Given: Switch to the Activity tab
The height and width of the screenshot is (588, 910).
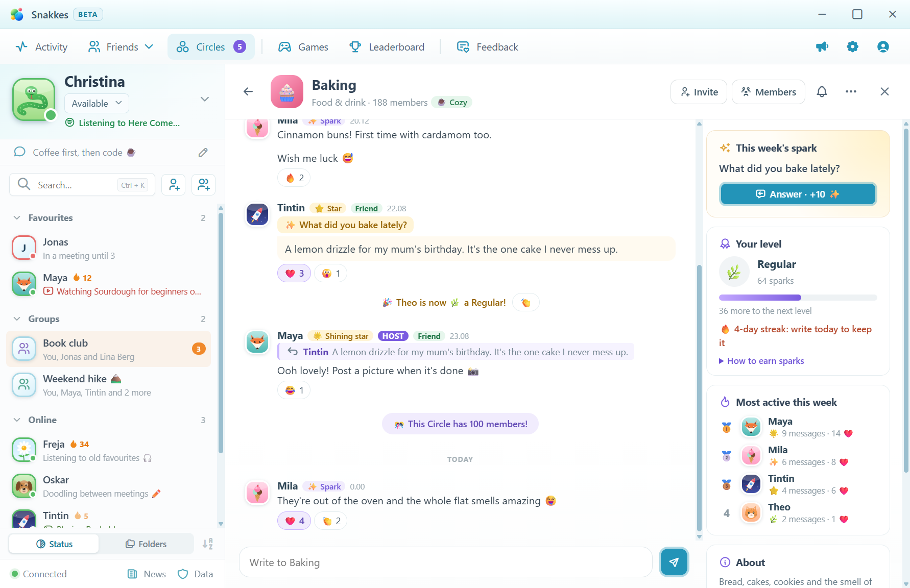Looking at the screenshot, I should click(x=42, y=47).
